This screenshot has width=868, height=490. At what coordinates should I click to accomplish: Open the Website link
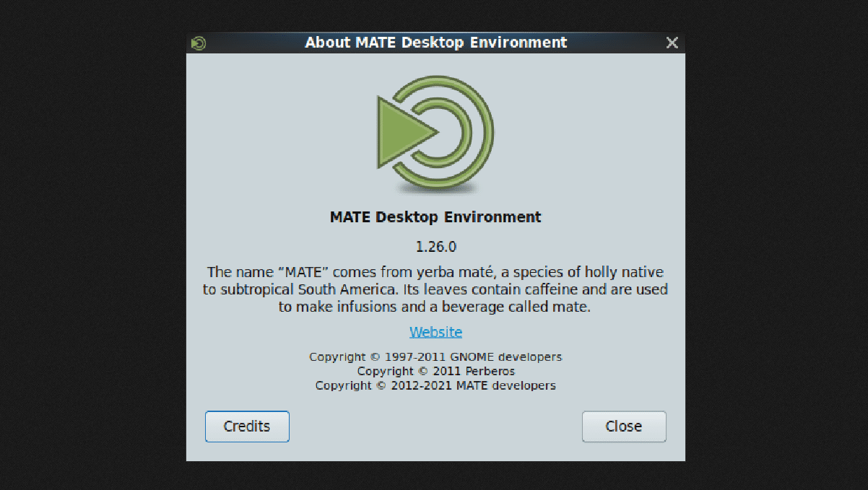(x=435, y=332)
